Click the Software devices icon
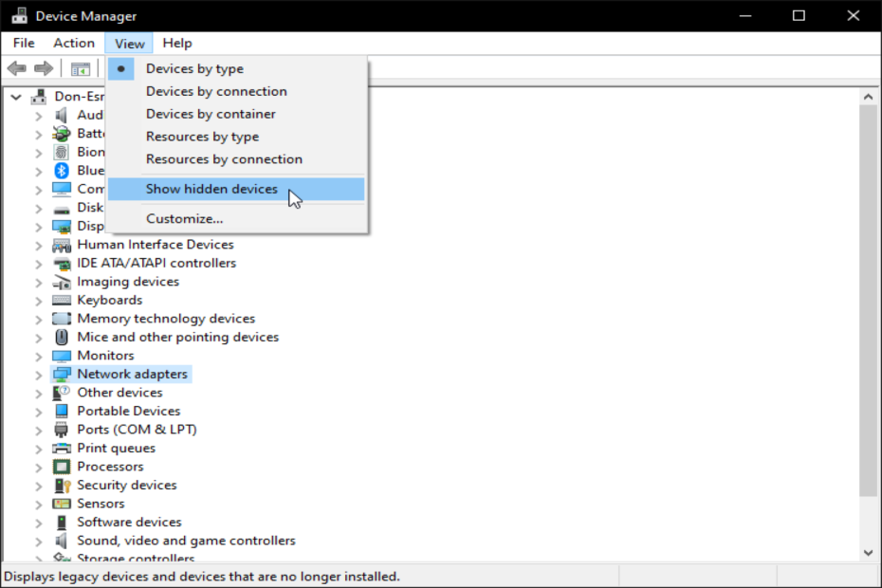The image size is (882, 588). point(62,523)
